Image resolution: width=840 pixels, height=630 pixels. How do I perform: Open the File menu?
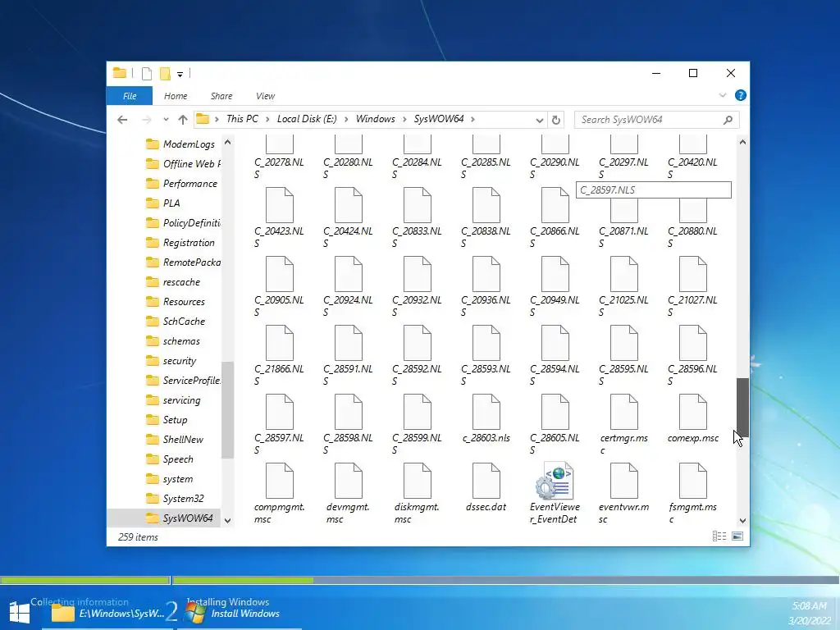click(x=130, y=96)
